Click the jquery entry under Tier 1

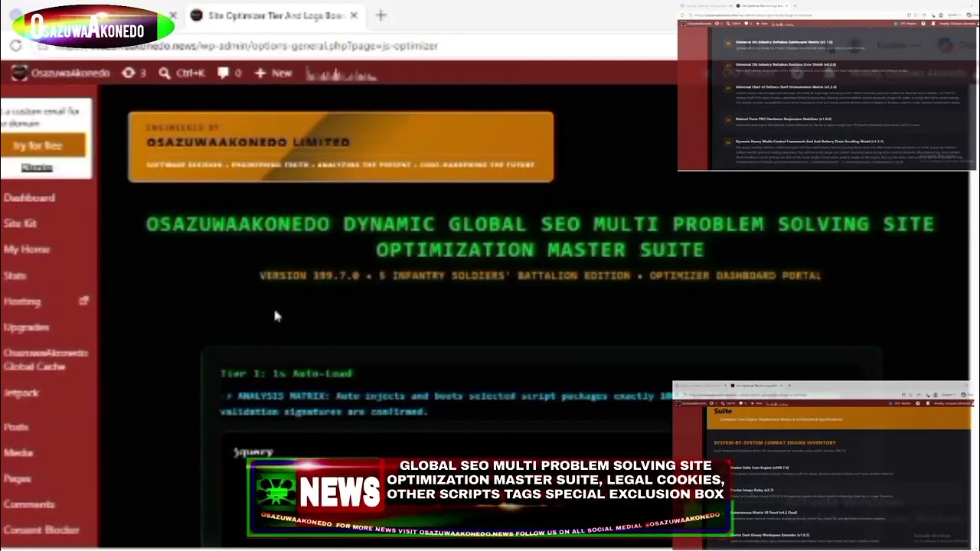click(253, 452)
